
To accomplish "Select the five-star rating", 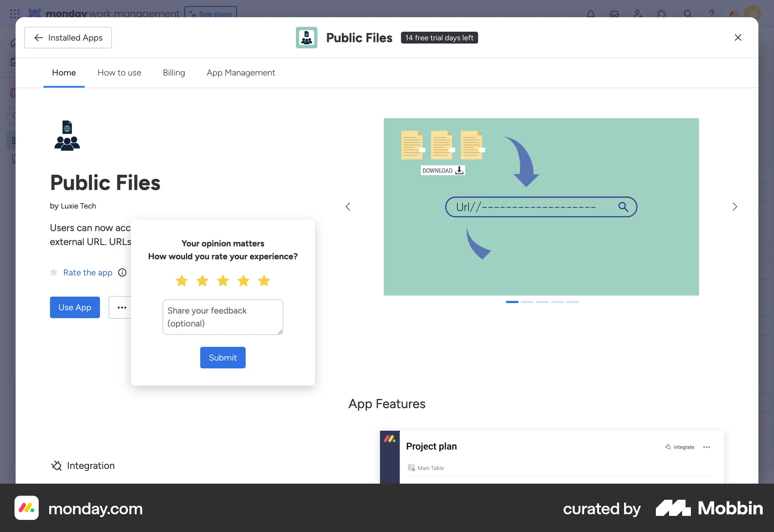I will coord(264,281).
